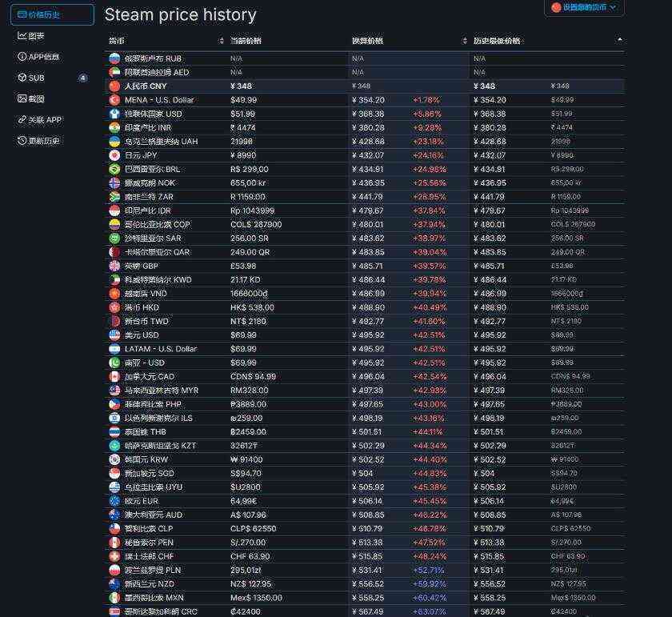Click the Steam price history heading
The height and width of the screenshot is (617, 672).
181,14
